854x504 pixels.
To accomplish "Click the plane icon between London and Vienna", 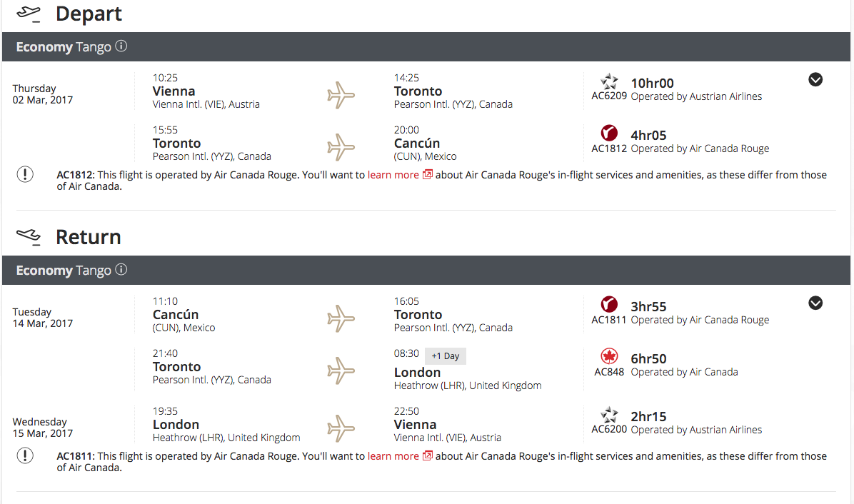I will pos(341,428).
